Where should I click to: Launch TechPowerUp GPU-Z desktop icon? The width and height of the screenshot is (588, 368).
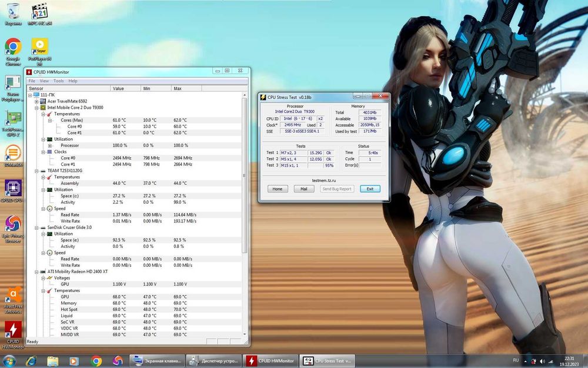(x=13, y=123)
